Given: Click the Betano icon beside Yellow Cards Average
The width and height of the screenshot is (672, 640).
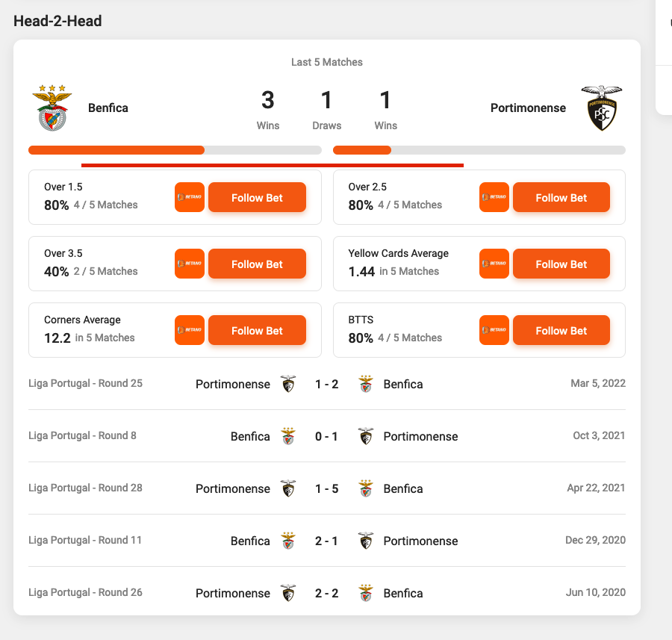Looking at the screenshot, I should [x=494, y=264].
